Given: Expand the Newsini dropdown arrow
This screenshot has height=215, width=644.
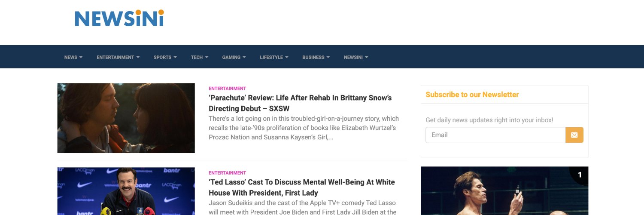Looking at the screenshot, I should tap(367, 57).
